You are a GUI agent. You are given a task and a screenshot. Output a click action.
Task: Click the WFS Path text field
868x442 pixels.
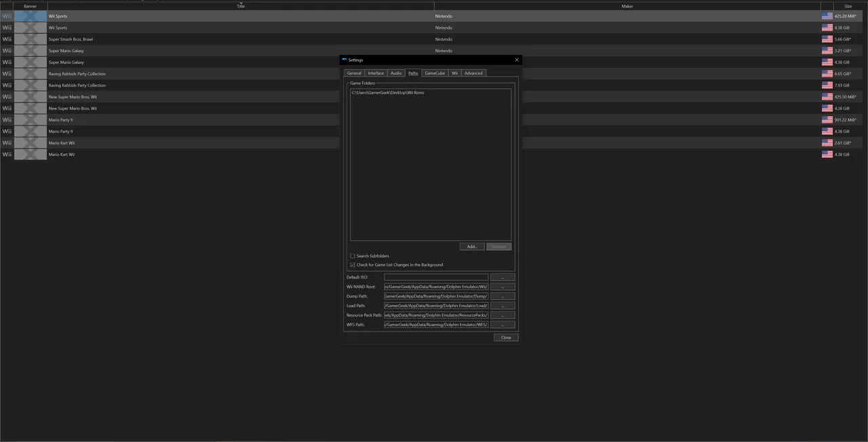click(436, 325)
